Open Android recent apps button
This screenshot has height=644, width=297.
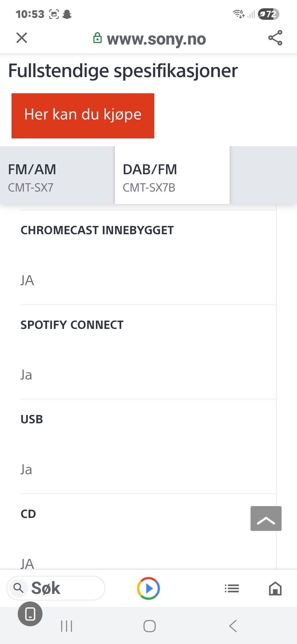click(67, 626)
